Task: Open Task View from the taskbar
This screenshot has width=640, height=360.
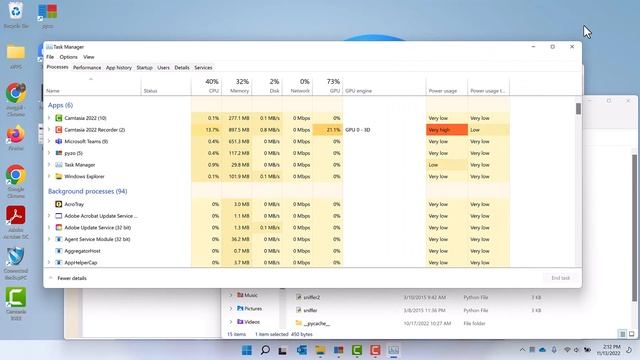Action: [x=282, y=350]
